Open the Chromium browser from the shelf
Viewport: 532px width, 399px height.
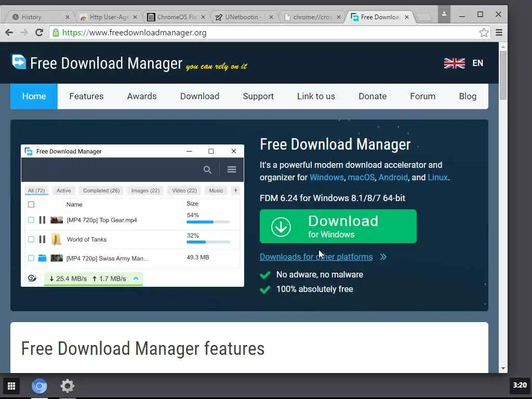tap(39, 386)
